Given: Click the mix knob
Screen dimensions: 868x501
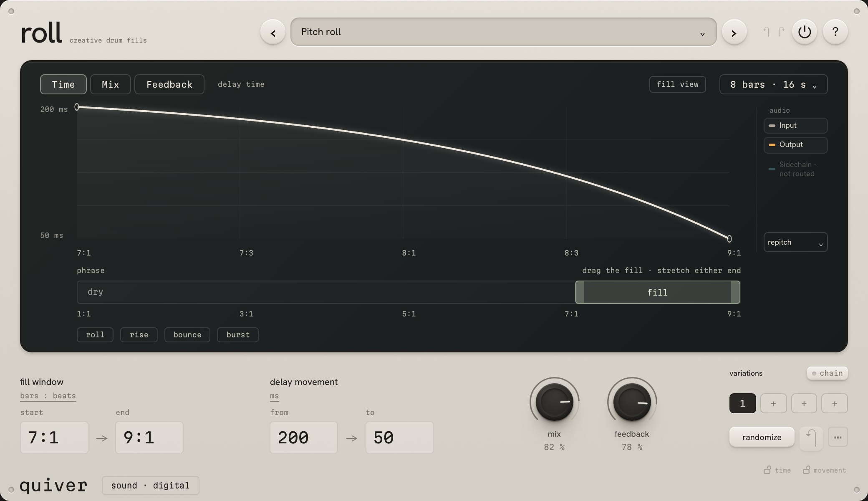Looking at the screenshot, I should [x=554, y=402].
